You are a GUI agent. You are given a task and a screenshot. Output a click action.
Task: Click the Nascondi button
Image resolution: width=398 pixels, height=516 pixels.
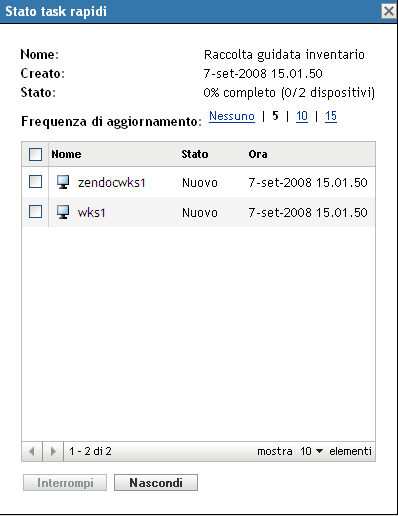coord(156,483)
